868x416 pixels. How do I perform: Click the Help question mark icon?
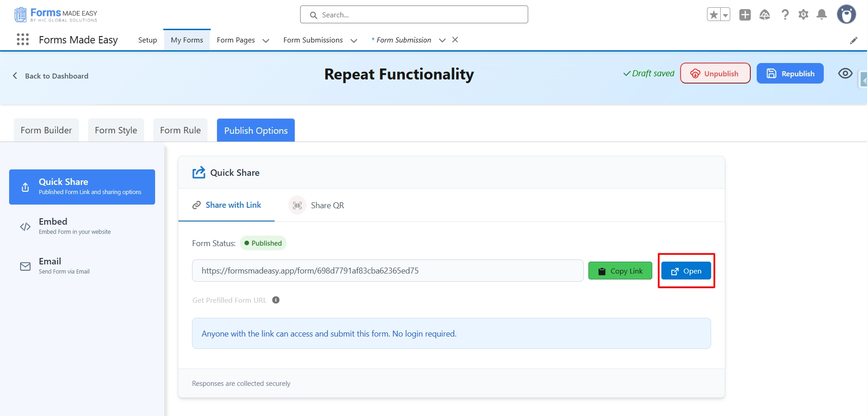coord(785,15)
